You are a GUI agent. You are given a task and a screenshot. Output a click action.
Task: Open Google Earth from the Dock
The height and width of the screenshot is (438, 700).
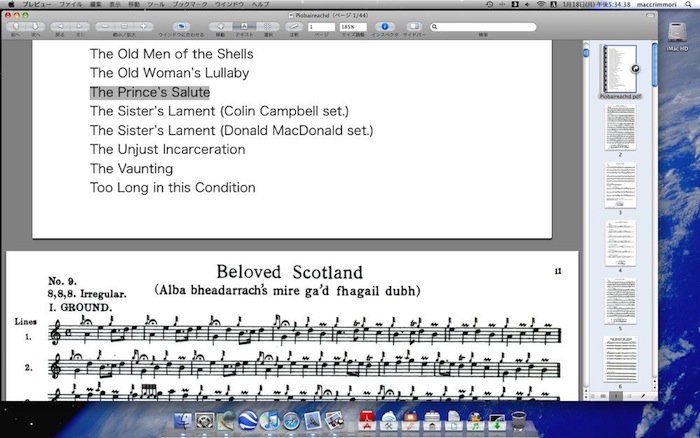click(x=247, y=422)
